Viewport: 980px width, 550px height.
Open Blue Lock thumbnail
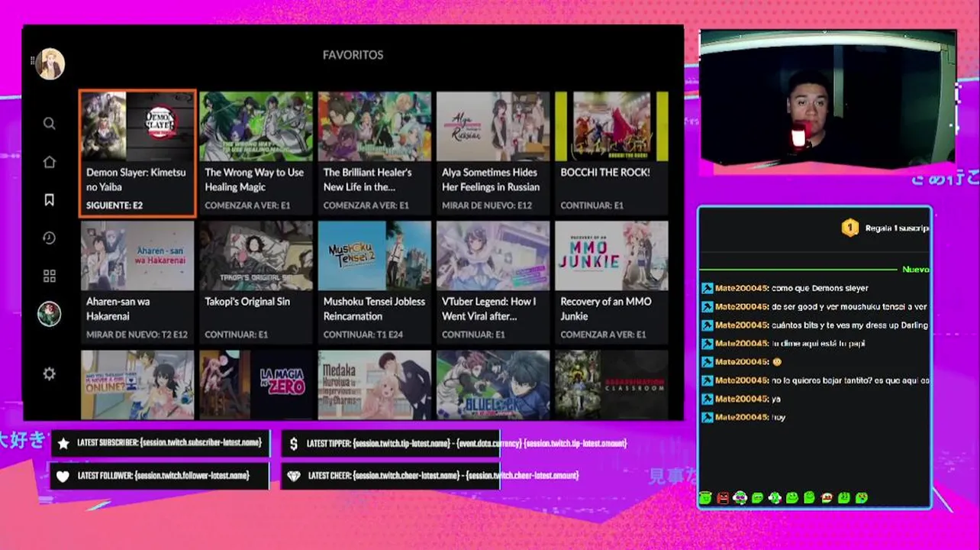pyautogui.click(x=493, y=384)
